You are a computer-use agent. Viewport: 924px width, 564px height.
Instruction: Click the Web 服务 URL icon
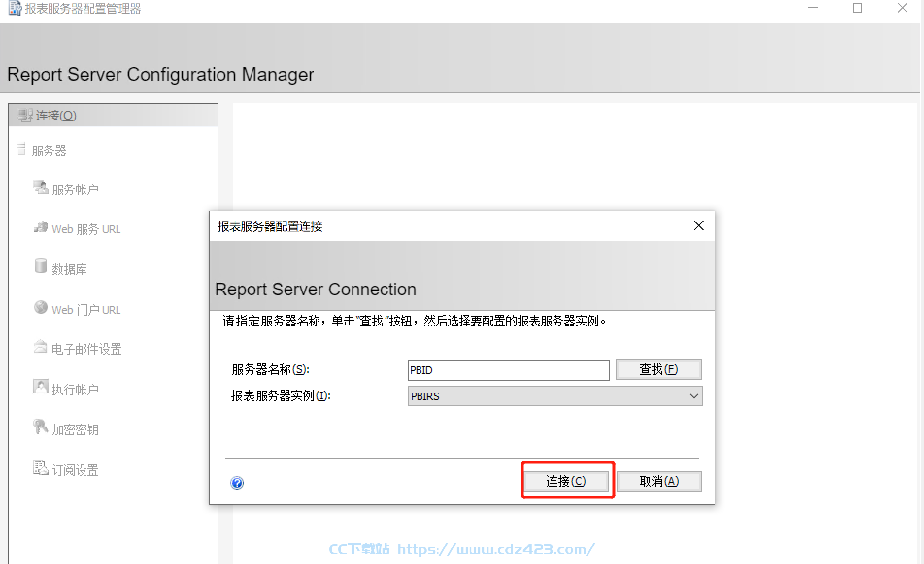pyautogui.click(x=41, y=227)
